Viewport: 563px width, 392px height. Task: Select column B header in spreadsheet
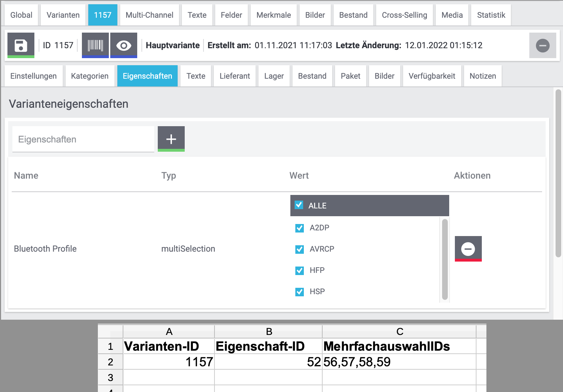[x=269, y=331]
